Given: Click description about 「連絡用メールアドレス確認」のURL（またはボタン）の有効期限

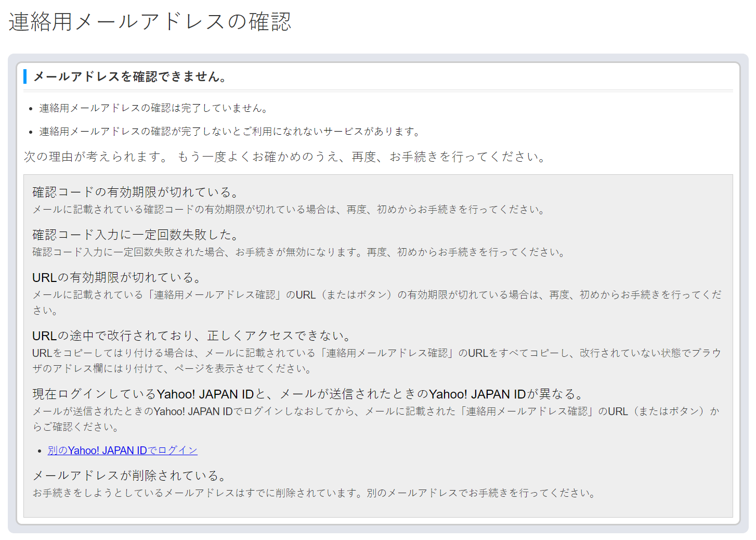Looking at the screenshot, I should tap(377, 303).
